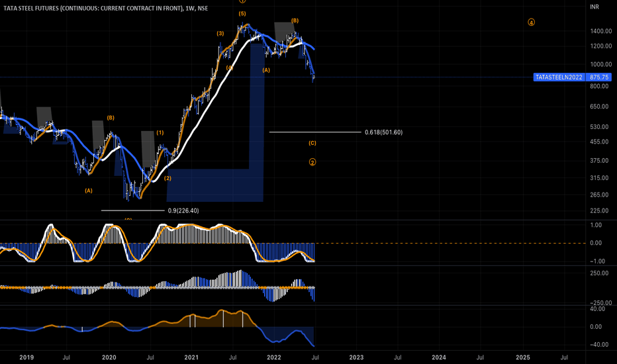617x364 pixels.
Task: Click the −250.00 histogram scale value
Action: [601, 302]
